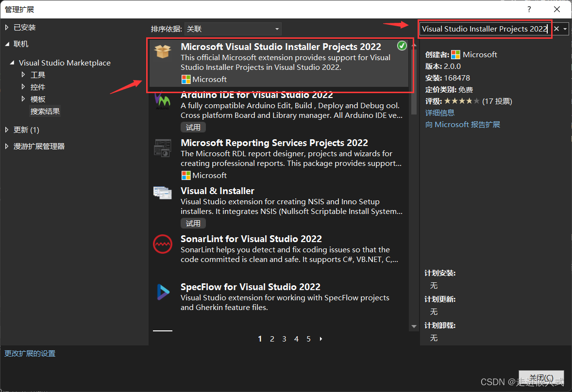Click in the extension search field
572x392 pixels.
(x=485, y=29)
